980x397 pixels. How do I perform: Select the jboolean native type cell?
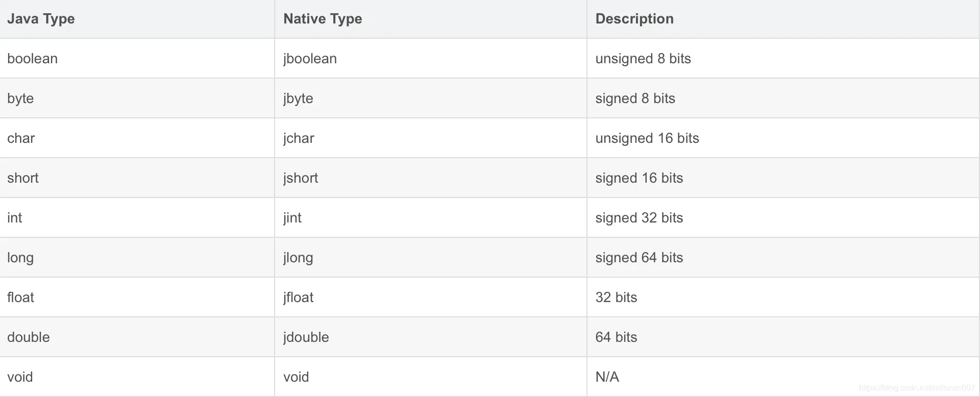pyautogui.click(x=310, y=59)
